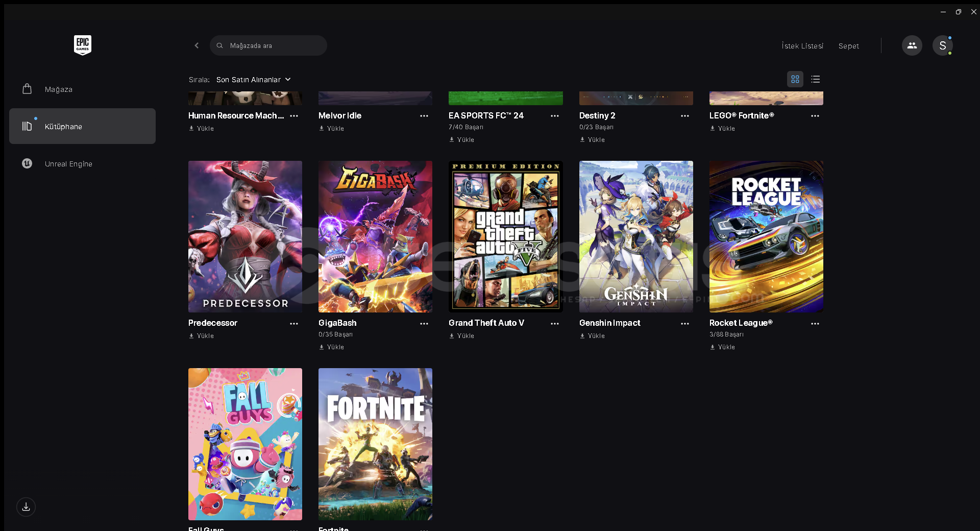Install EA SPORTS FC 24 via Yükle
Viewport: 980px width, 531px height.
pyautogui.click(x=461, y=140)
